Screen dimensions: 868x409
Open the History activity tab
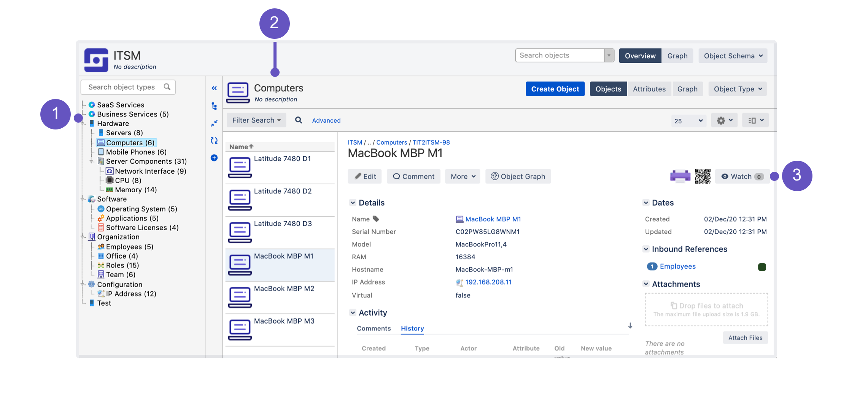pos(412,328)
